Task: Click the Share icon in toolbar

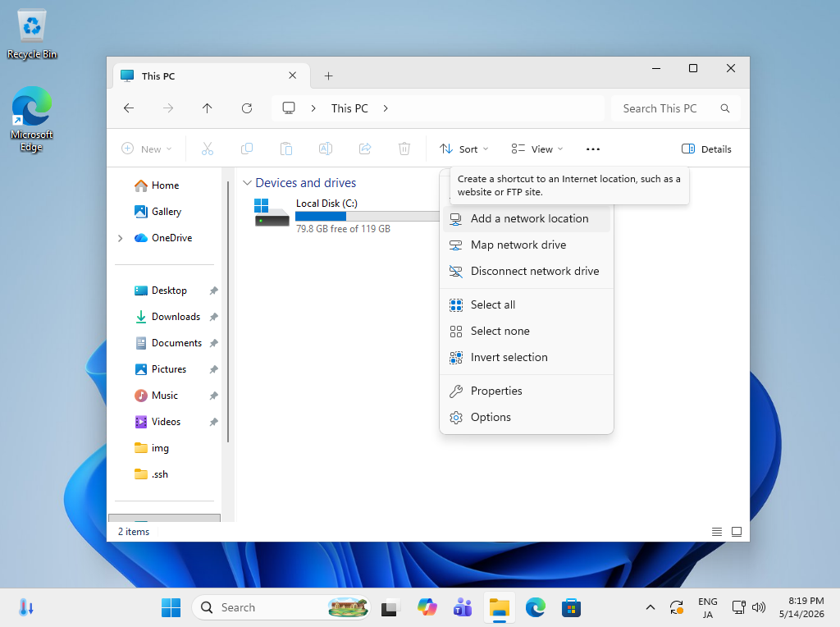Action: pyautogui.click(x=365, y=149)
